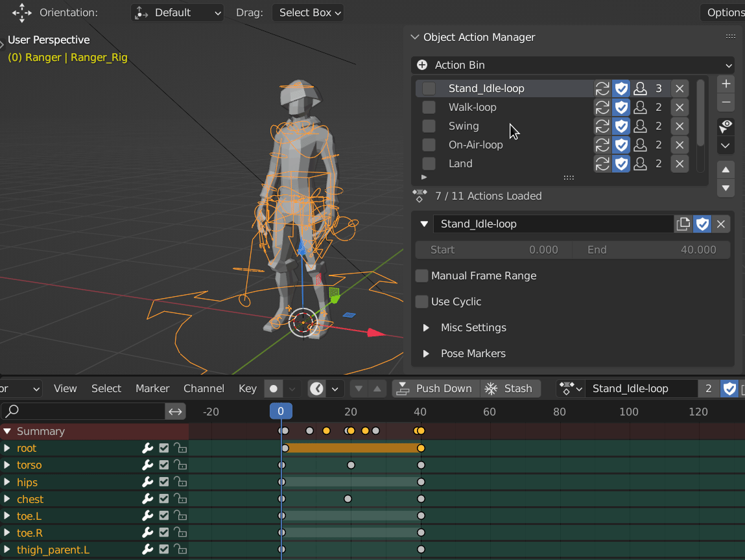Unlink the action with the X beside name field
The image size is (745, 560).
[721, 224]
